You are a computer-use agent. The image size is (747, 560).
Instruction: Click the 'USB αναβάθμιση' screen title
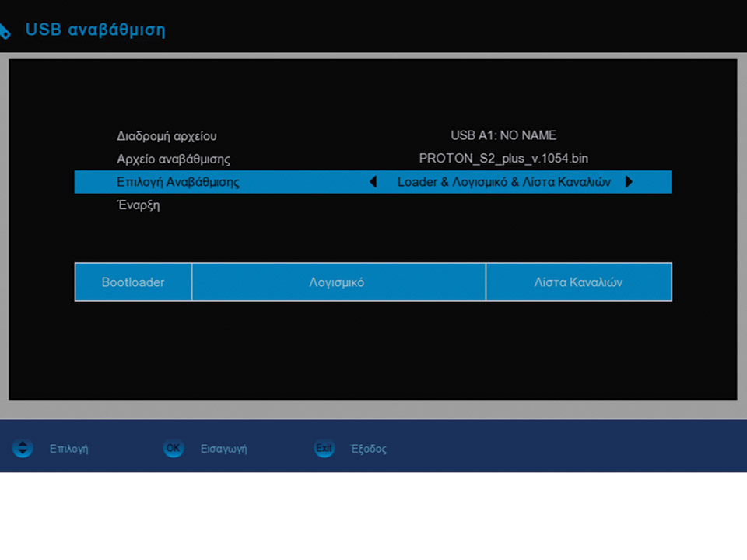pos(95,30)
